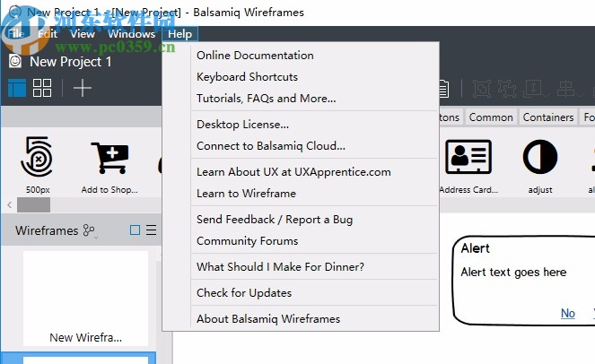This screenshot has height=364, width=595.
Task: Click the New Project 1 title
Action: 71,62
